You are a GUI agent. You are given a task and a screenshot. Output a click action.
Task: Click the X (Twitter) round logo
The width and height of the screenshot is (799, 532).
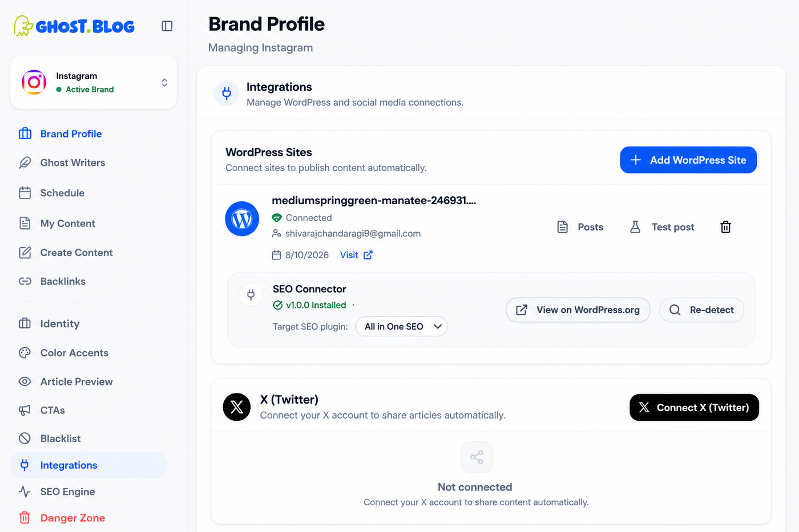click(x=237, y=407)
